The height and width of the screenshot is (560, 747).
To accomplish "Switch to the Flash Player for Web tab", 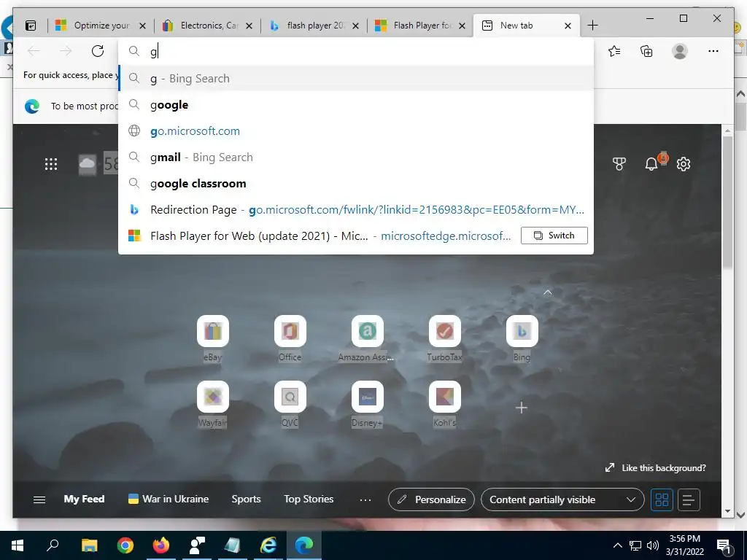I will point(421,26).
